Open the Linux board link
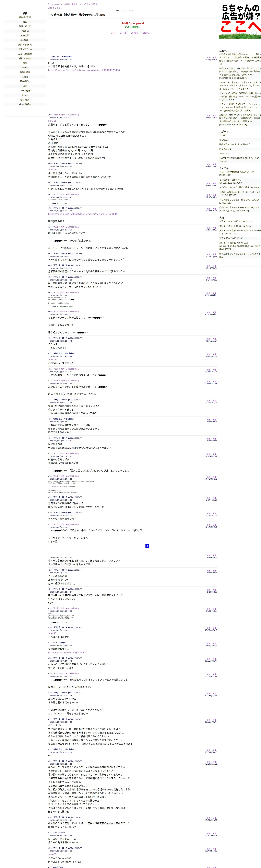 [x=25, y=95]
